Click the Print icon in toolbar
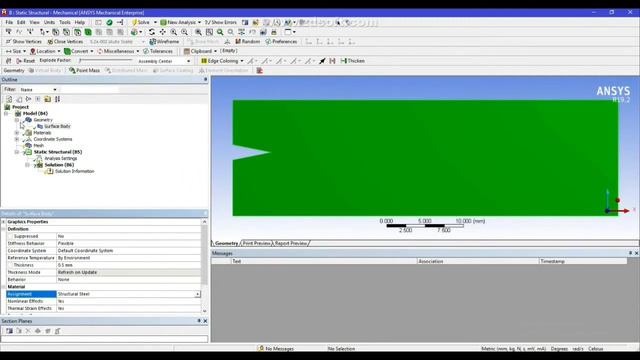 [274, 32]
